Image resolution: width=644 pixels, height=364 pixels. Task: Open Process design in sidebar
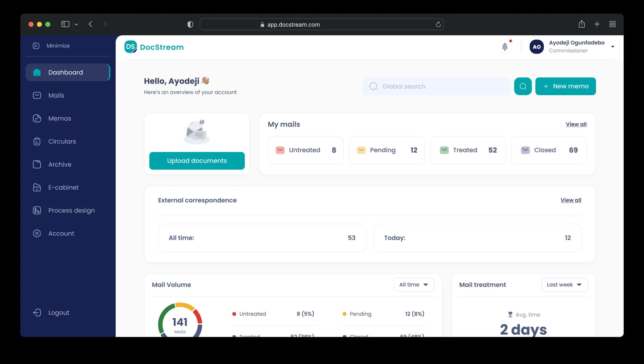click(x=68, y=210)
